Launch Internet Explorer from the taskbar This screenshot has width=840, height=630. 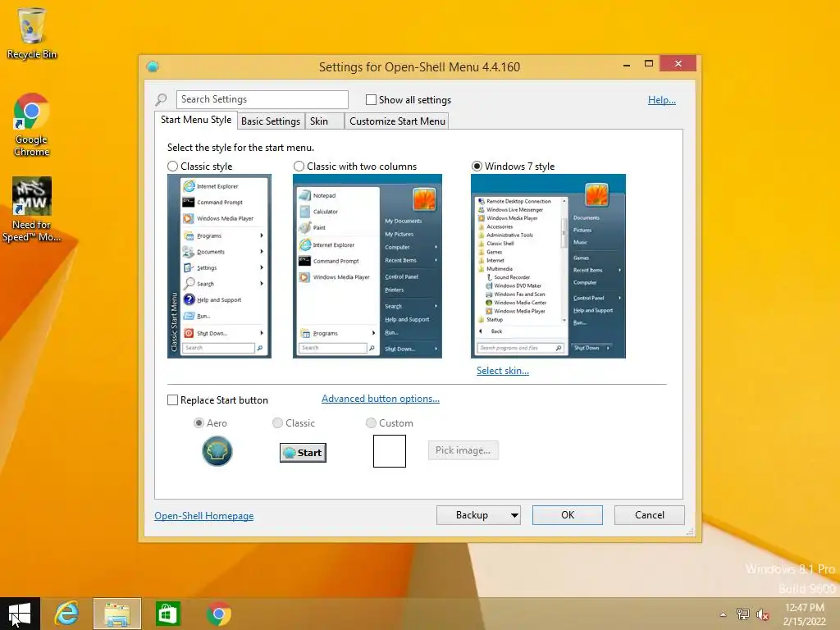pyautogui.click(x=67, y=614)
